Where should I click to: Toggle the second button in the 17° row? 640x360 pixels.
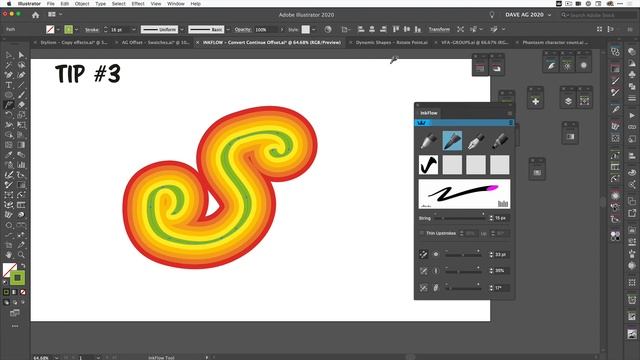tap(436, 288)
